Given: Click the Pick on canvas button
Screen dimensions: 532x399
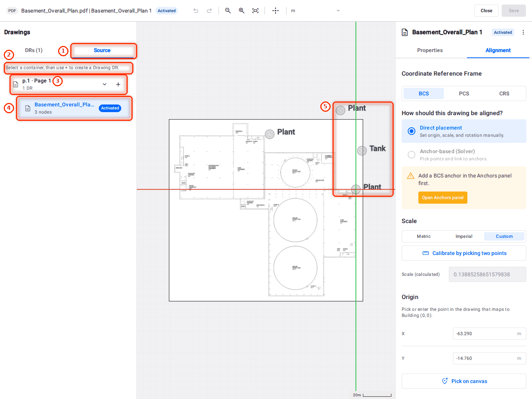Looking at the screenshot, I should click(x=464, y=381).
